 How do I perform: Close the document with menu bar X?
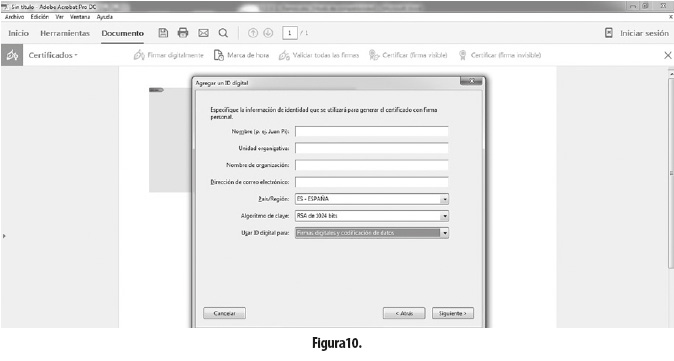tap(671, 17)
